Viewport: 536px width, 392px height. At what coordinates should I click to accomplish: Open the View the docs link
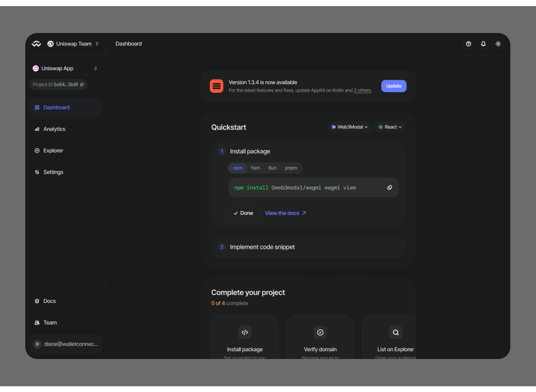point(285,213)
